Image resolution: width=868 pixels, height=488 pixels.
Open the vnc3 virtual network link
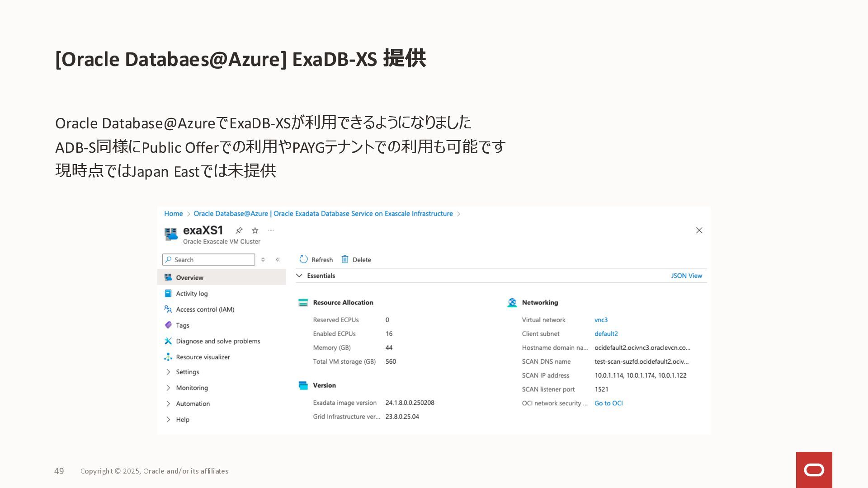(x=601, y=320)
